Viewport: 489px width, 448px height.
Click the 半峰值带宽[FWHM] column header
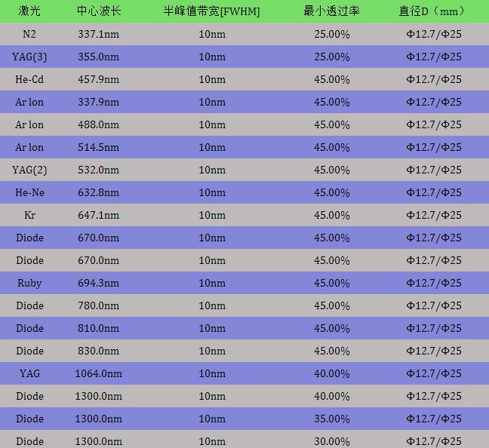point(212,11)
